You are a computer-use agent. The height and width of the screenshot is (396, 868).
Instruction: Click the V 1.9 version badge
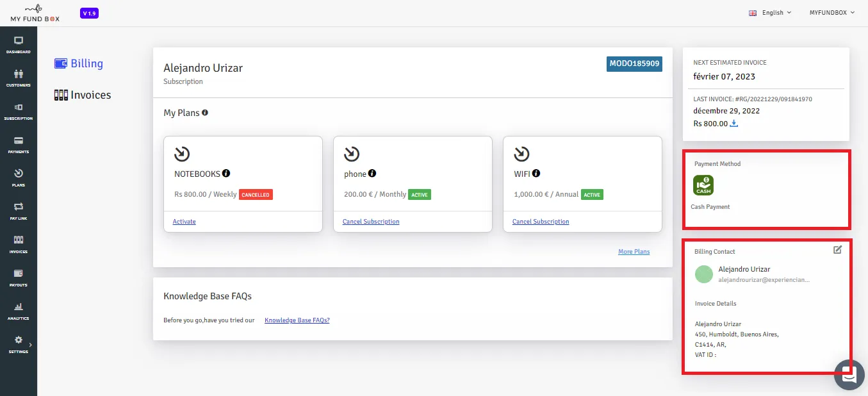(90, 13)
